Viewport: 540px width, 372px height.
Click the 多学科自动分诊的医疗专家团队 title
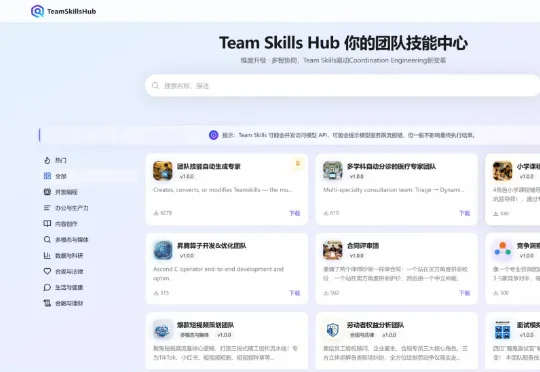[x=391, y=166]
